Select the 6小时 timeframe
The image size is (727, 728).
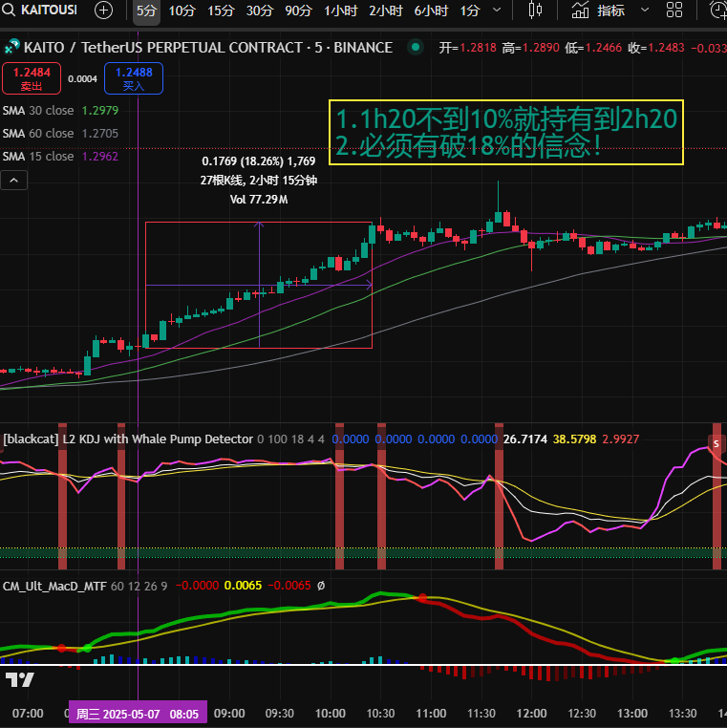point(431,11)
